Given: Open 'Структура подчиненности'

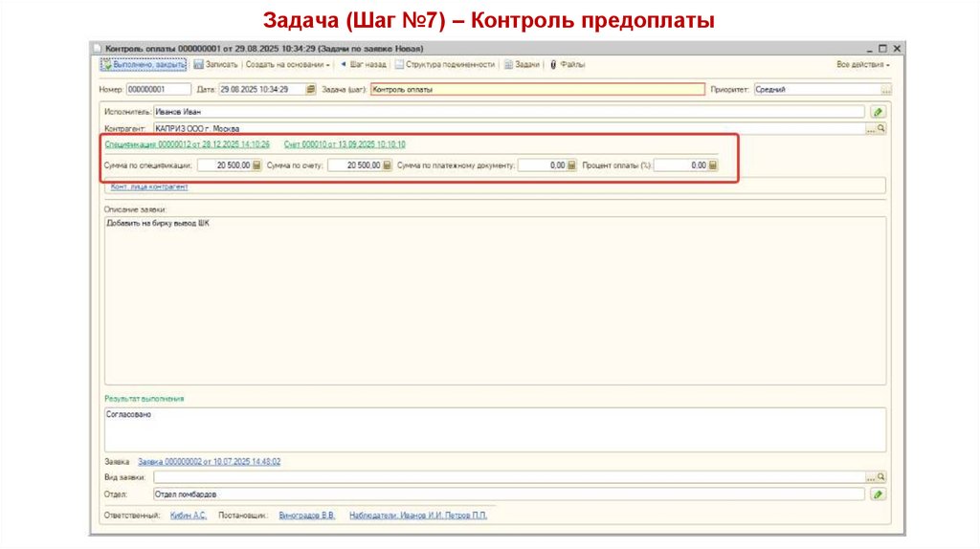Looking at the screenshot, I should (445, 64).
